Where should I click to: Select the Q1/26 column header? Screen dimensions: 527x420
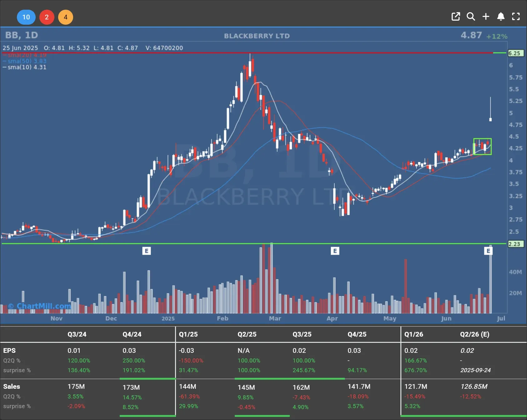[x=414, y=334]
